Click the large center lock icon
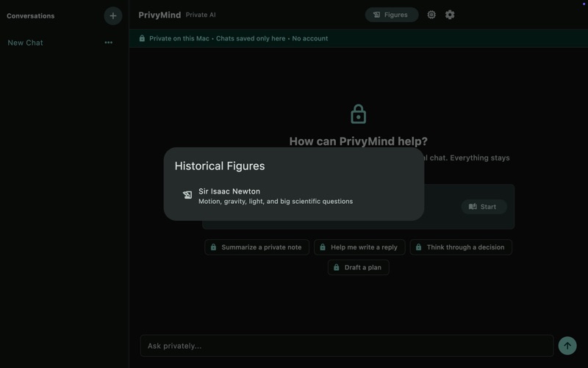Image resolution: width=588 pixels, height=368 pixels. tap(358, 114)
